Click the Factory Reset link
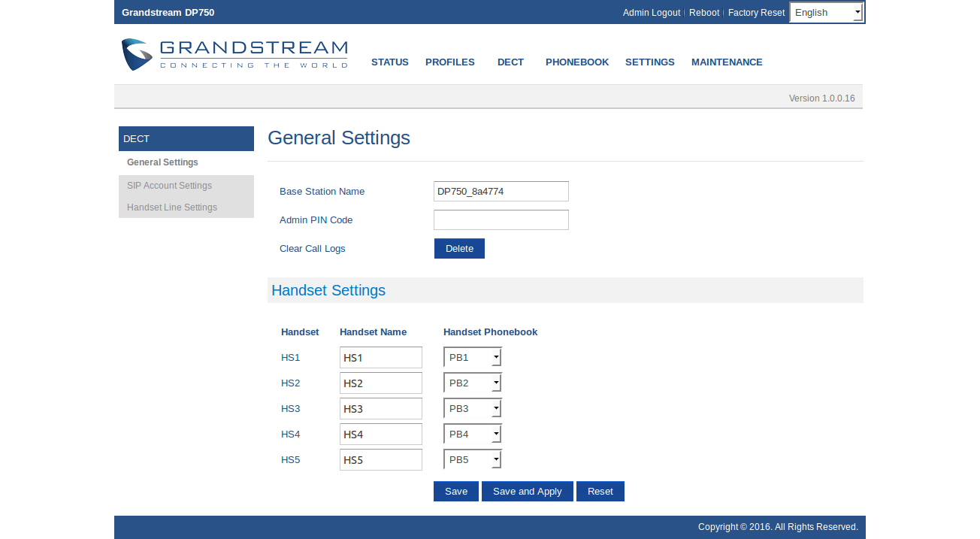 pyautogui.click(x=756, y=13)
